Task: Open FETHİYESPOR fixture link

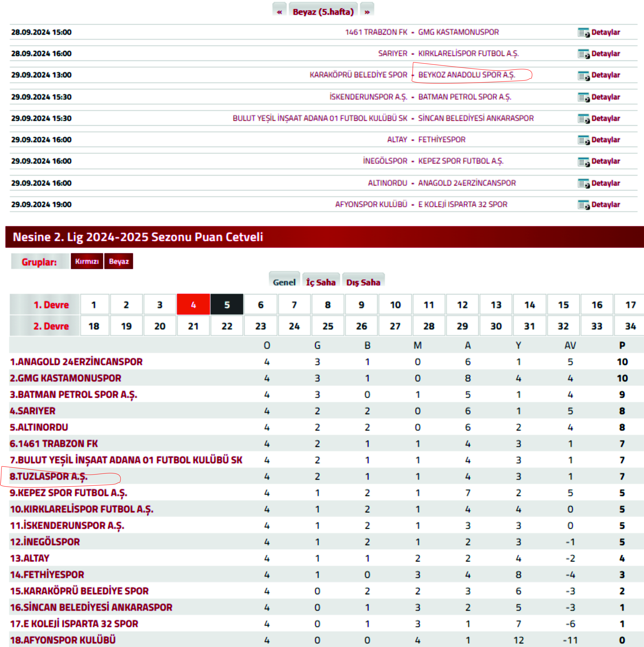Action: click(442, 140)
